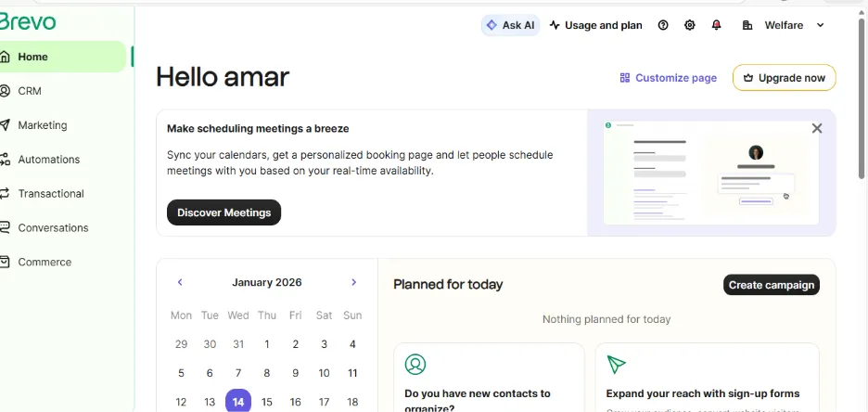
Task: Select January 6 in the calendar
Action: coord(210,373)
